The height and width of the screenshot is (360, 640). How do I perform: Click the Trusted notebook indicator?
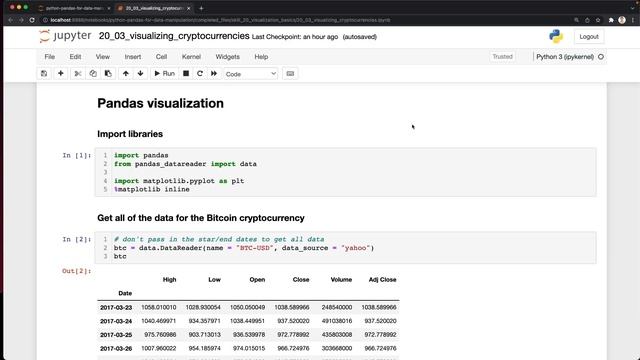click(x=502, y=57)
